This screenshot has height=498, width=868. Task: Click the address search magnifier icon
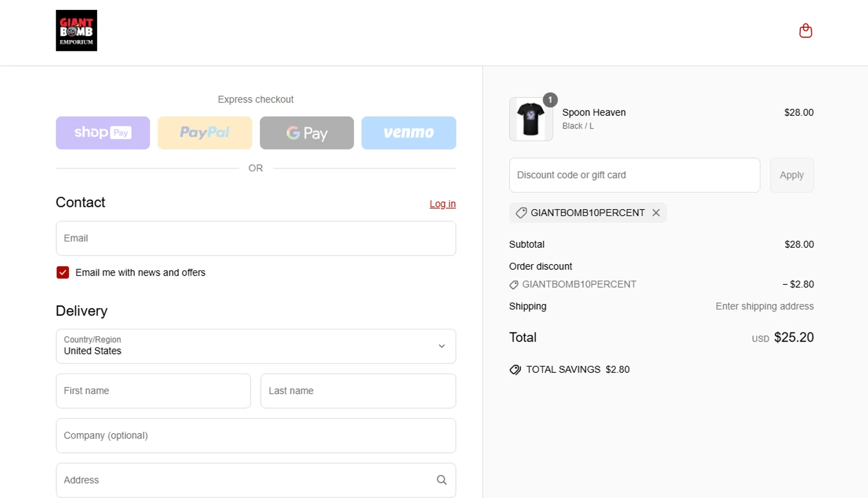pyautogui.click(x=442, y=480)
